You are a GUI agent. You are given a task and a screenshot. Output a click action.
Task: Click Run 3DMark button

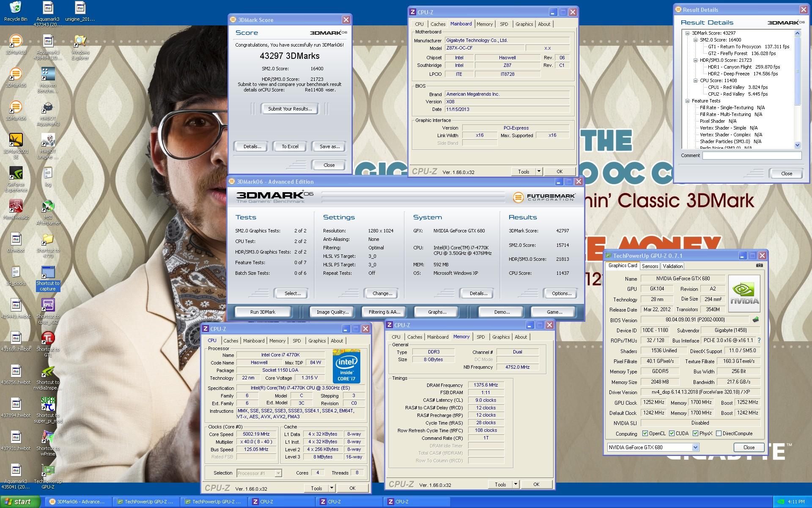(x=263, y=312)
